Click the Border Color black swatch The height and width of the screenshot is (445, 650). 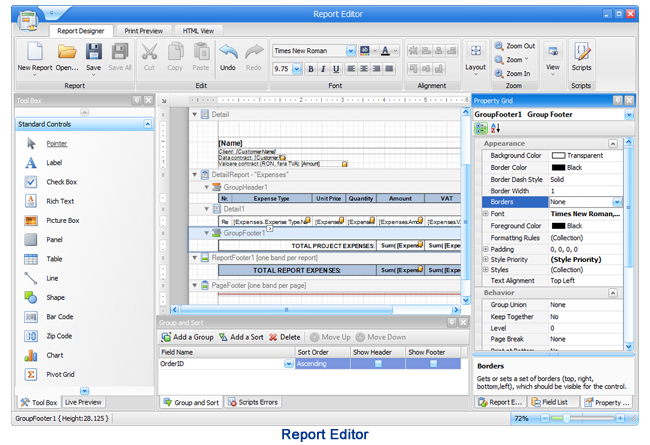coord(558,168)
